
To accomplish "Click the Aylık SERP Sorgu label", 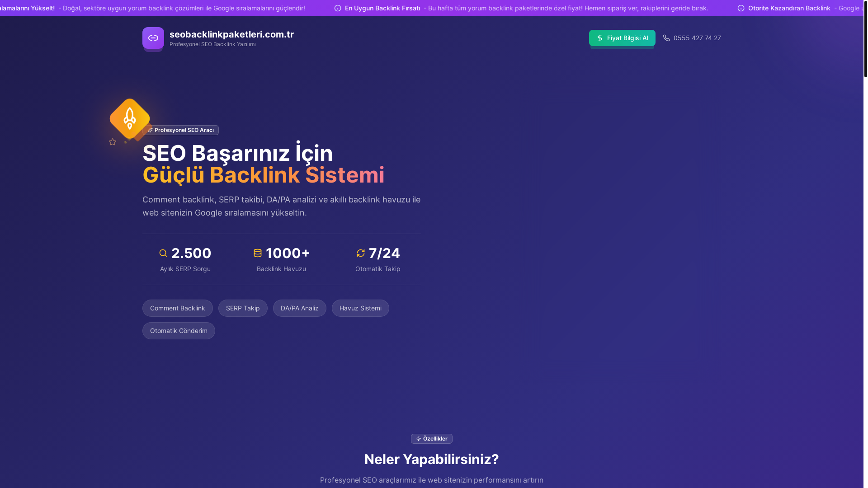I will point(185,269).
